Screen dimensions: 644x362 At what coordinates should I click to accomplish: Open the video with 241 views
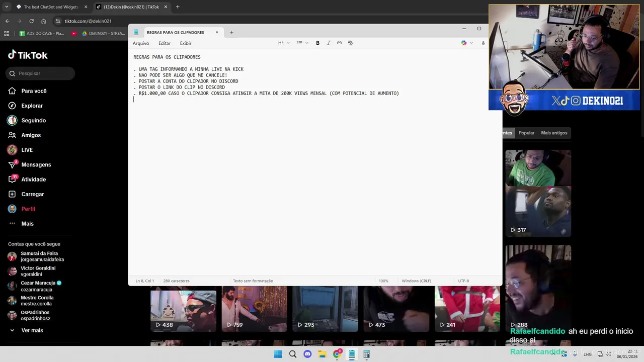point(467,309)
